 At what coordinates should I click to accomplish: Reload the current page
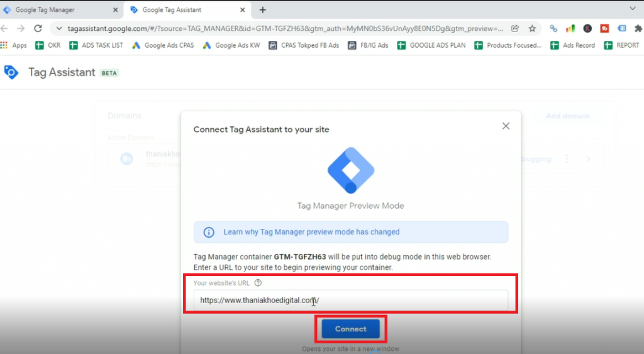[x=38, y=28]
